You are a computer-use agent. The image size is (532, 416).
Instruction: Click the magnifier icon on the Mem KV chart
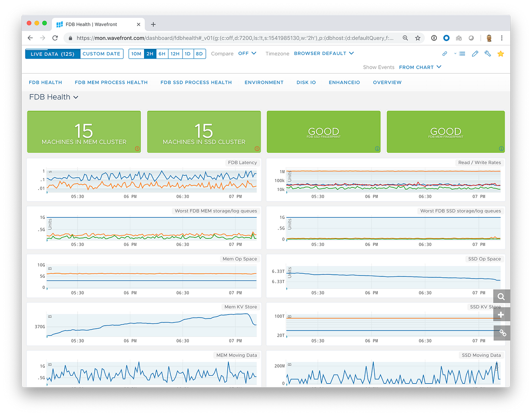pyautogui.click(x=501, y=296)
